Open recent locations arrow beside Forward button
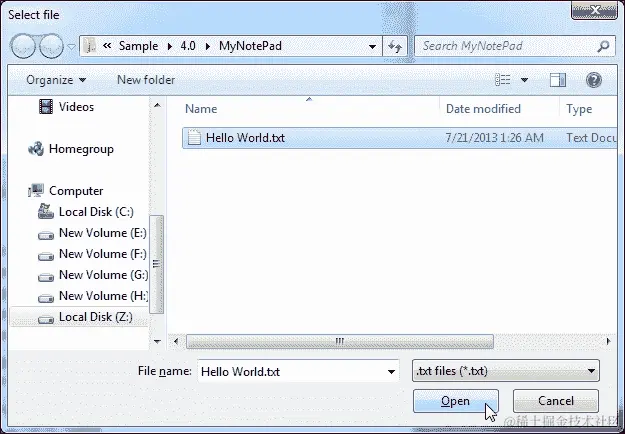This screenshot has width=625, height=434. point(71,47)
